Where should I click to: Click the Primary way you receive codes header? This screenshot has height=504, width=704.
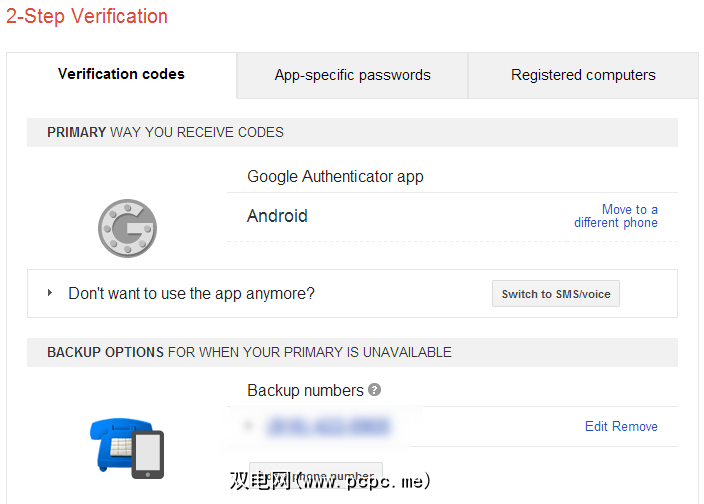coord(165,132)
